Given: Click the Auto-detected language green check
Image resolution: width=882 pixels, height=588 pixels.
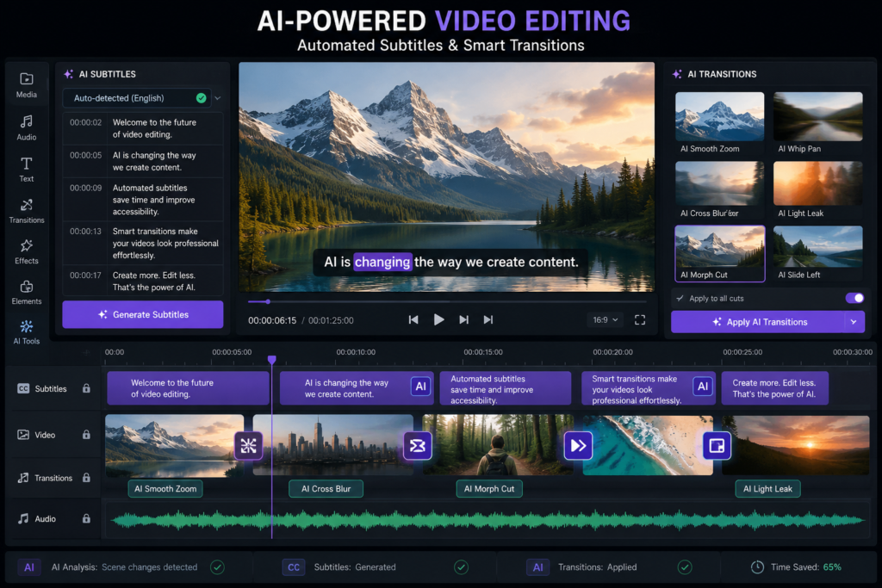Looking at the screenshot, I should coord(201,98).
